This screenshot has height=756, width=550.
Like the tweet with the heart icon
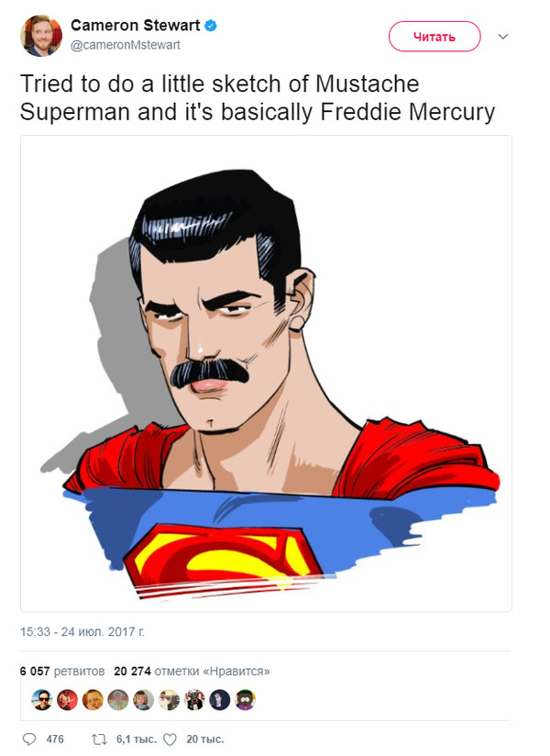pos(169,739)
